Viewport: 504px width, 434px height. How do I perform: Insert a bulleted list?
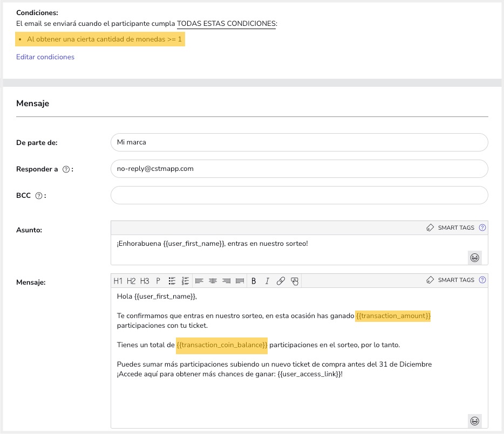(172, 281)
